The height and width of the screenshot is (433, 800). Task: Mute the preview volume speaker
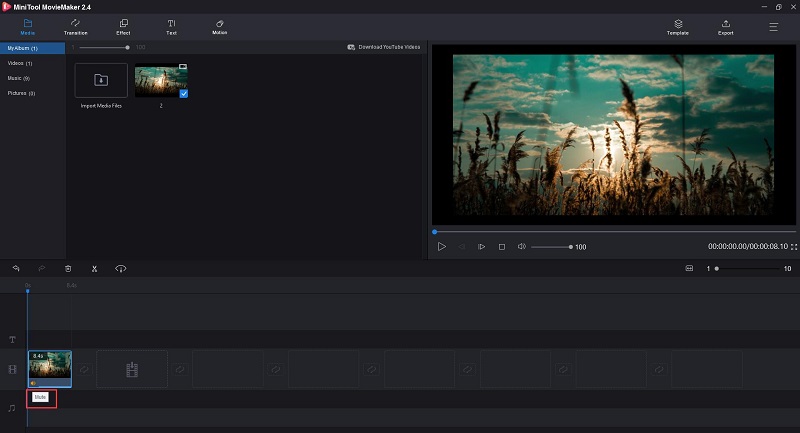coord(521,246)
